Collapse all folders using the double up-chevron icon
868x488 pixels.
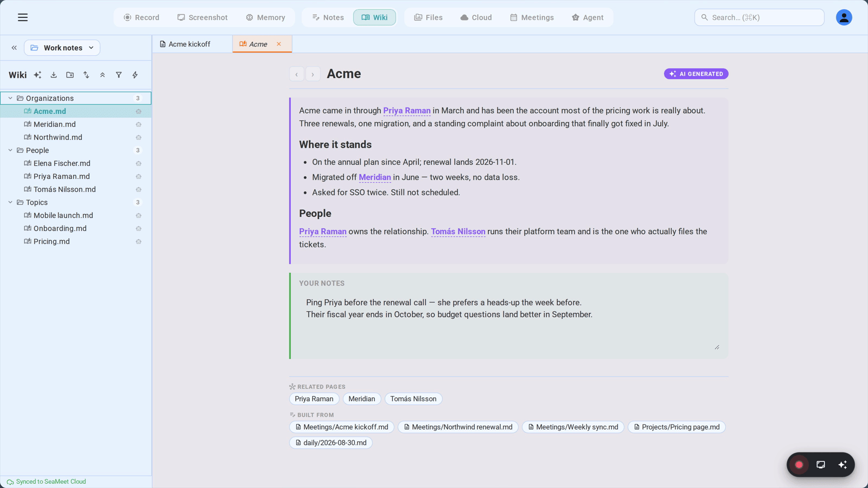click(x=103, y=75)
